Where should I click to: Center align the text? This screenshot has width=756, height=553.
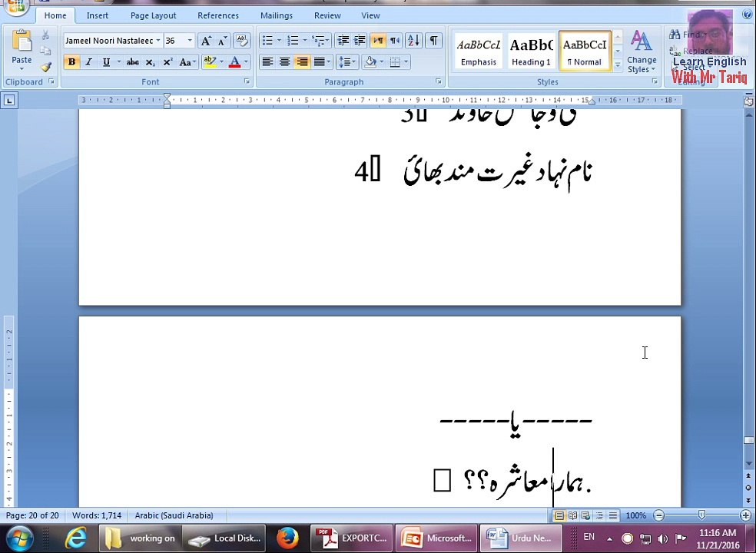[x=285, y=62]
